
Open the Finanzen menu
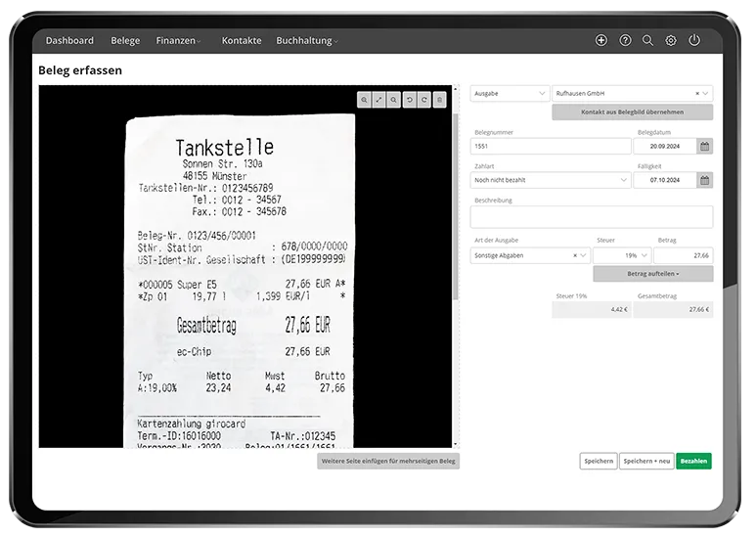point(179,40)
